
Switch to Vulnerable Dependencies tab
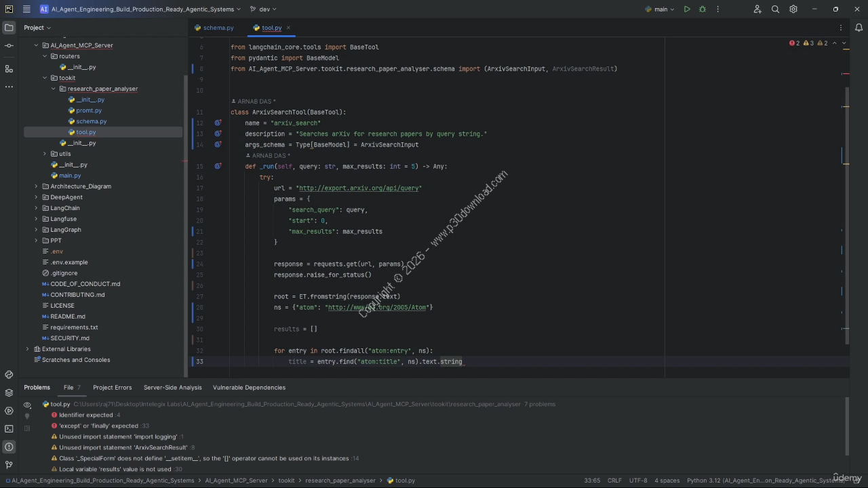click(x=249, y=388)
